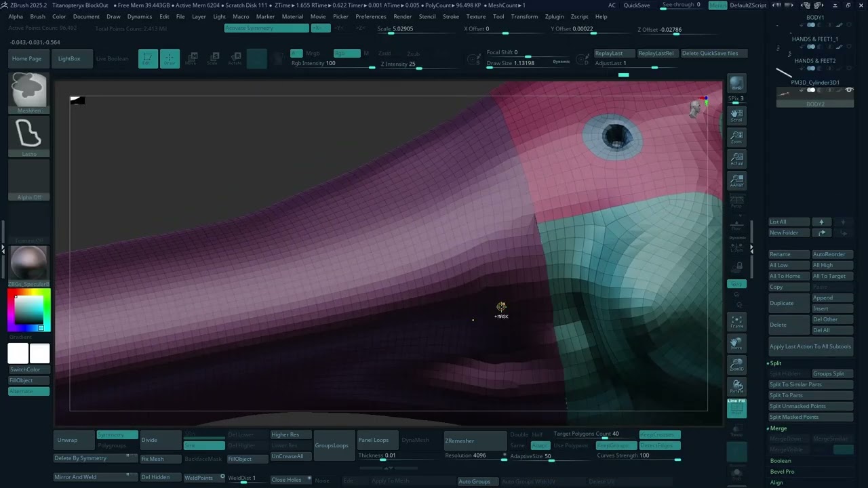Image resolution: width=868 pixels, height=488 pixels.
Task: Click the curved arrow folder icon
Action: tap(821, 232)
